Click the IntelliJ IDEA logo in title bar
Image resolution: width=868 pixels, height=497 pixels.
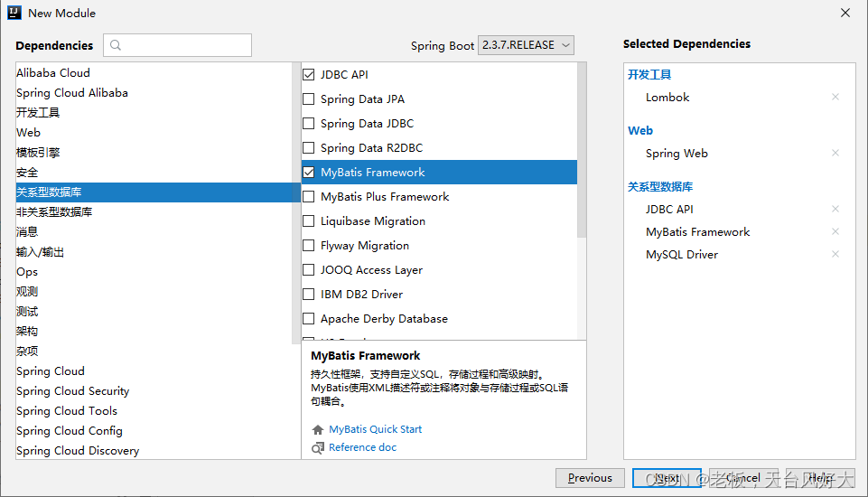click(x=14, y=13)
